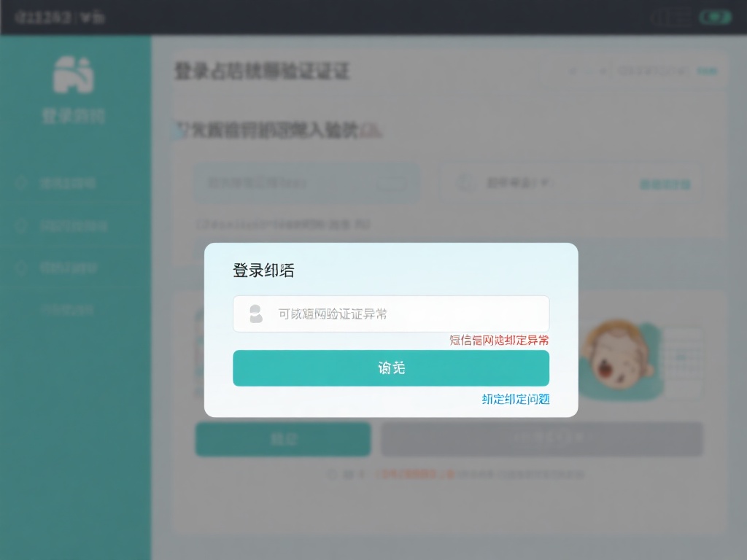Select the third diamond sidebar icon
Image resolution: width=747 pixels, height=560 pixels.
(x=22, y=268)
